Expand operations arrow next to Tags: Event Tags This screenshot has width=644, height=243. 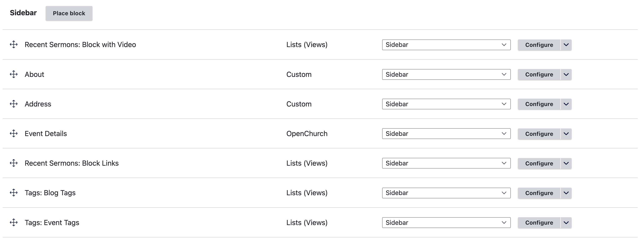tap(566, 223)
